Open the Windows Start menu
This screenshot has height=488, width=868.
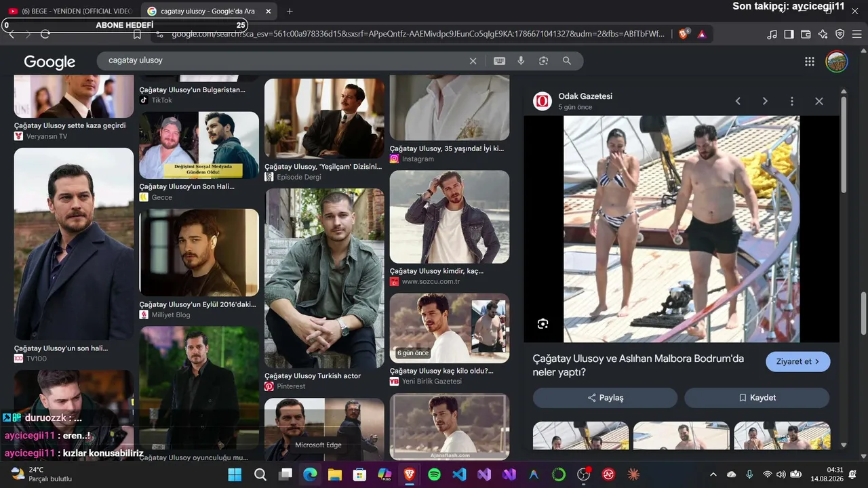tap(235, 474)
